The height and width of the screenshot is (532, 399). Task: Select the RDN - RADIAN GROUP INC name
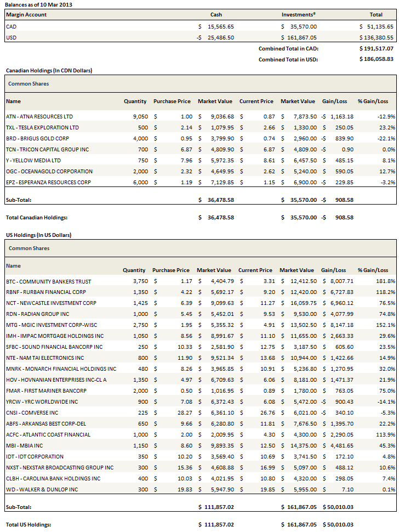click(37, 314)
